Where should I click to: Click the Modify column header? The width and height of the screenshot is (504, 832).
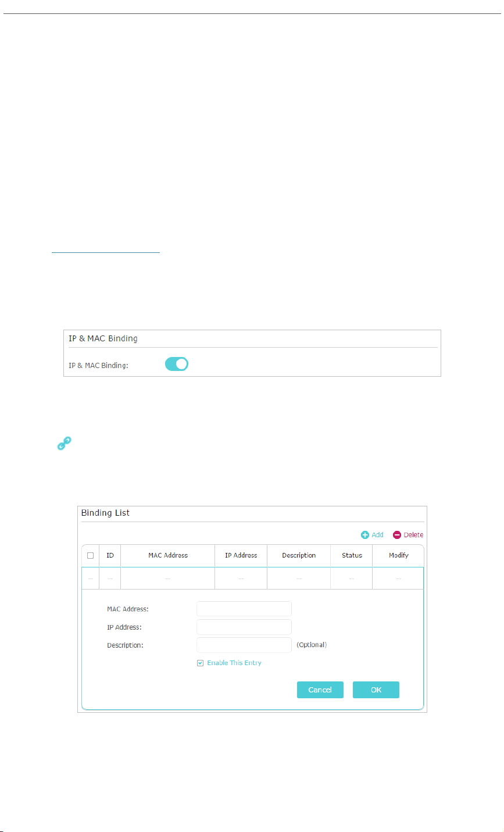click(x=399, y=555)
